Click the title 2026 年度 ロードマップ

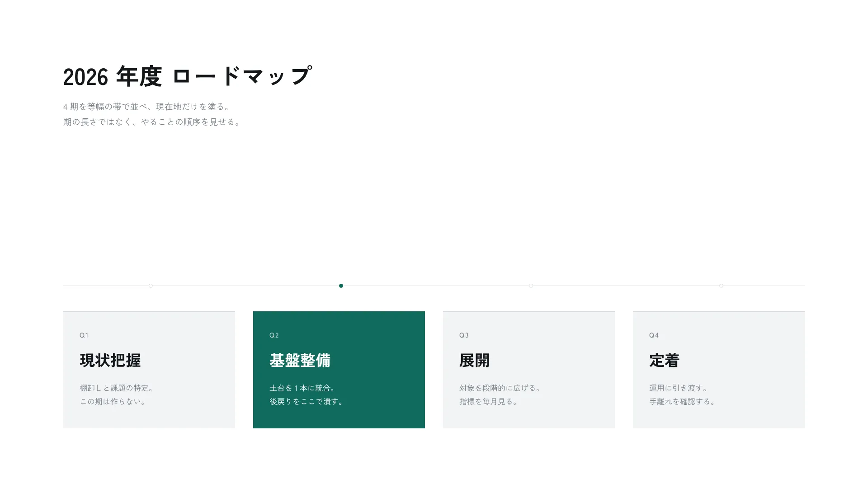coord(187,76)
